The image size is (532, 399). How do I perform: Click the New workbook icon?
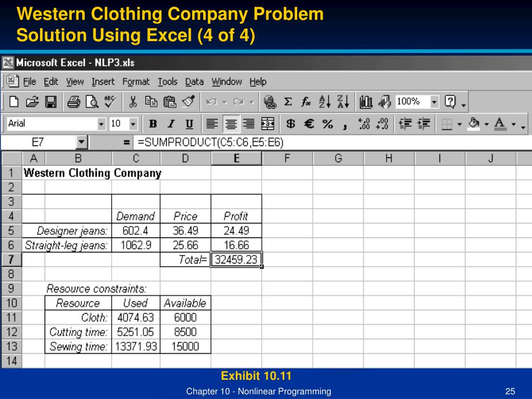(14, 101)
